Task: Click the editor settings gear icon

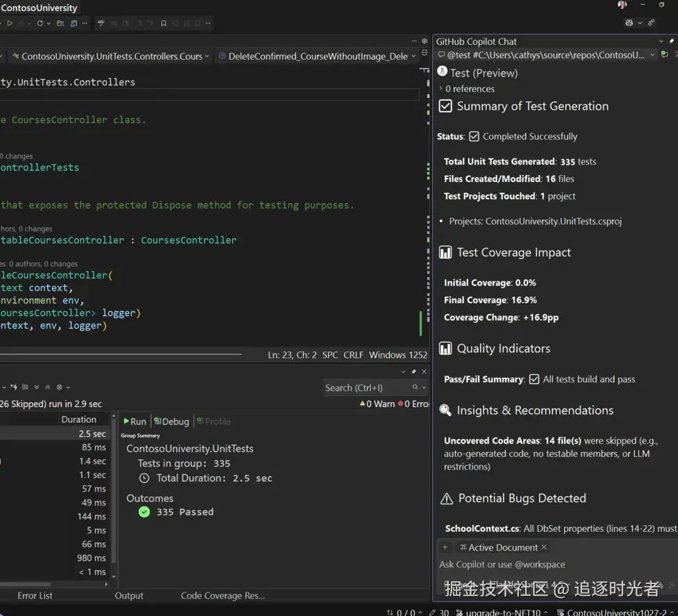Action: coord(424,41)
